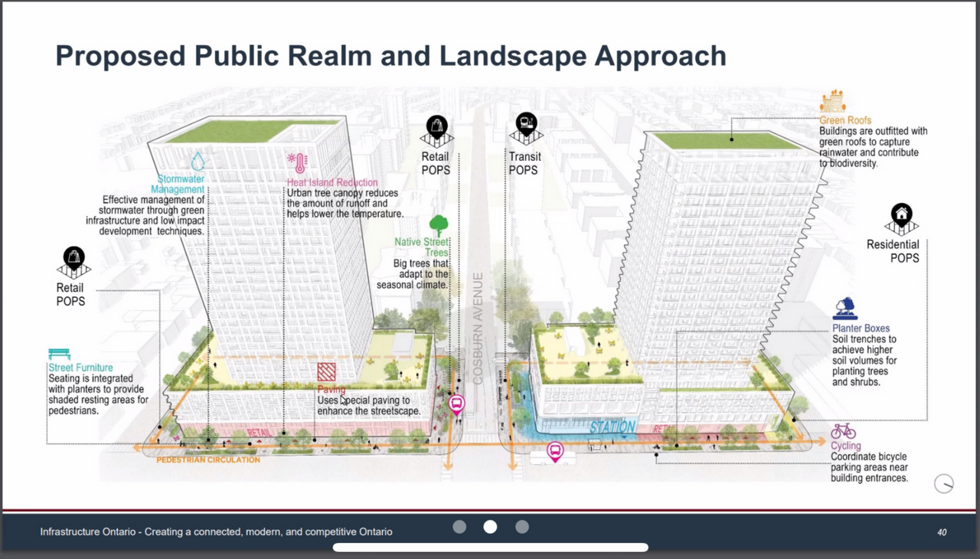Click the Stormwater Management water droplet icon

198,161
